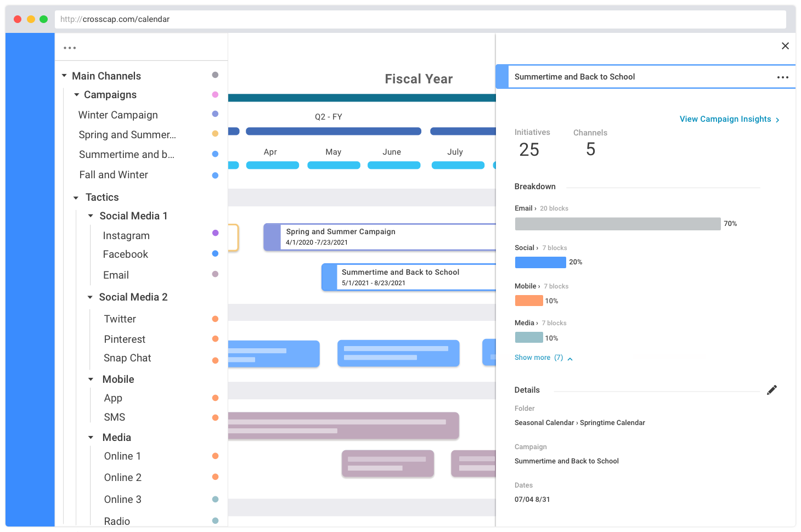The width and height of the screenshot is (801, 532).
Task: Open the Summertime and Back to School panel more menu
Action: [x=783, y=77]
